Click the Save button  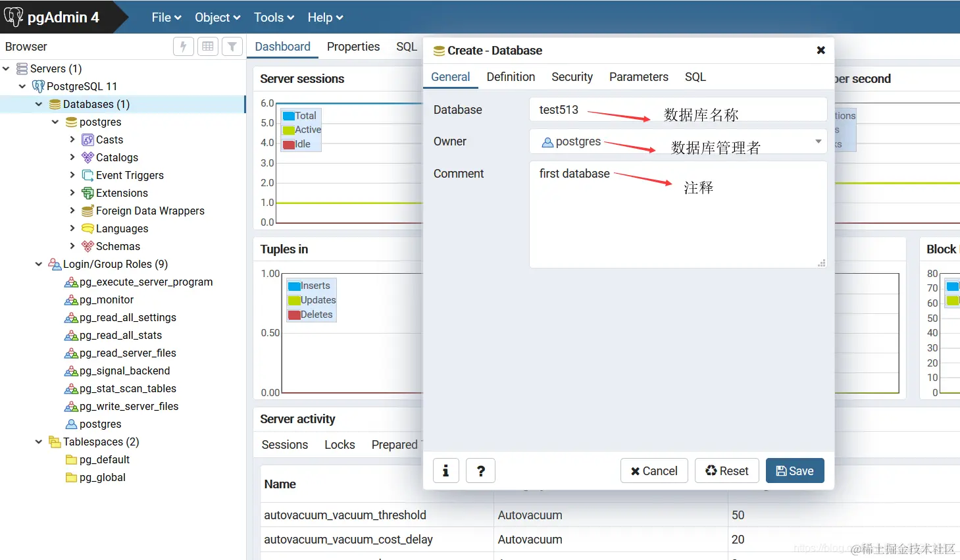pos(795,471)
